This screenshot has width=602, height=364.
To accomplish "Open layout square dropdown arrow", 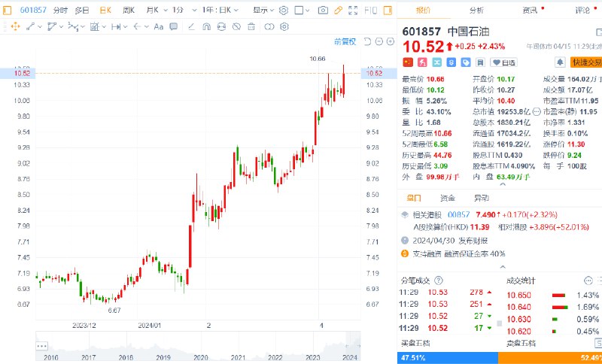I will click(x=309, y=11).
